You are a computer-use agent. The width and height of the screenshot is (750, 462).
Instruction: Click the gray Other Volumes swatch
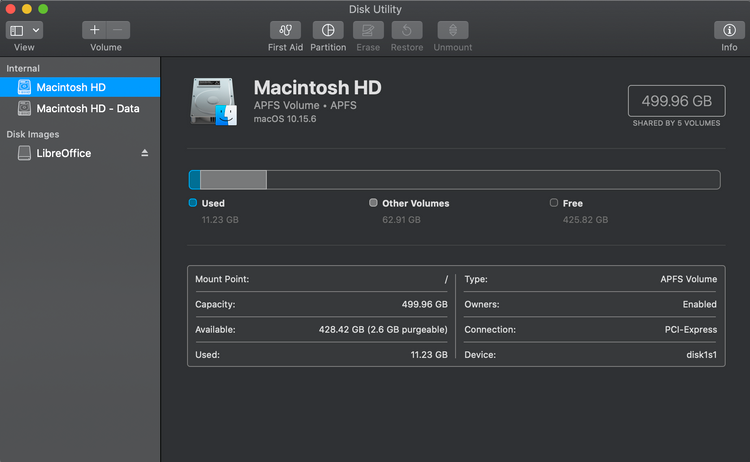point(373,202)
